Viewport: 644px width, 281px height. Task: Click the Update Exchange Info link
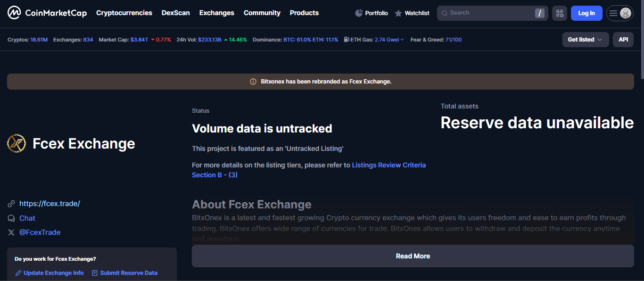click(53, 273)
